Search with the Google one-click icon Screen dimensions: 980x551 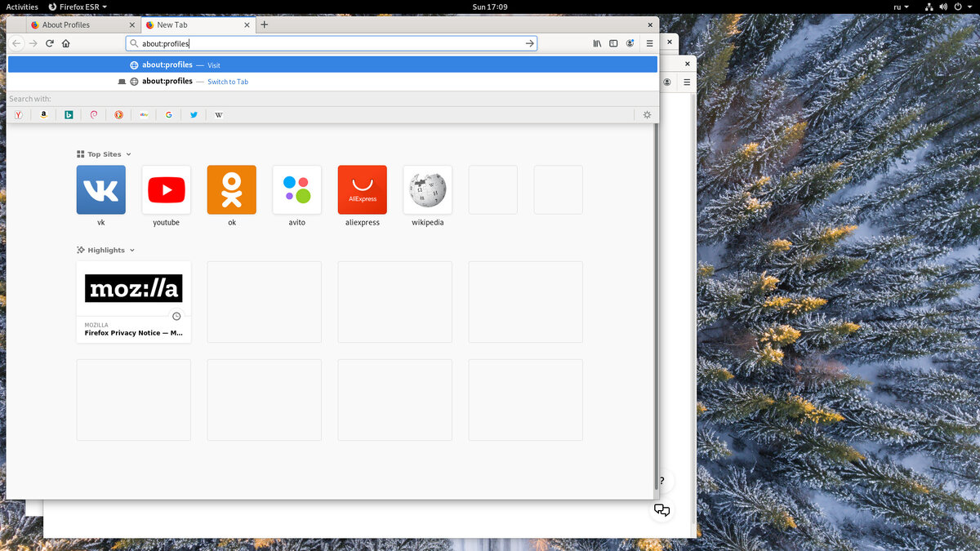tap(169, 114)
